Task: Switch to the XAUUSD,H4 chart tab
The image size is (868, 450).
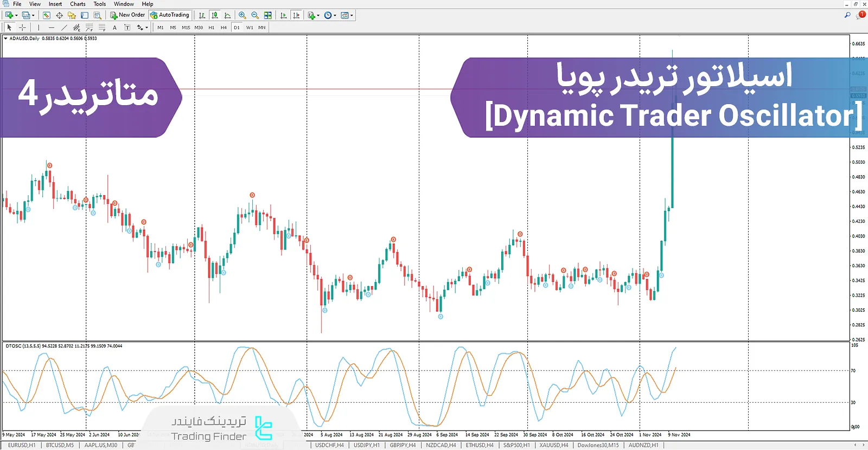Action: (x=553, y=445)
